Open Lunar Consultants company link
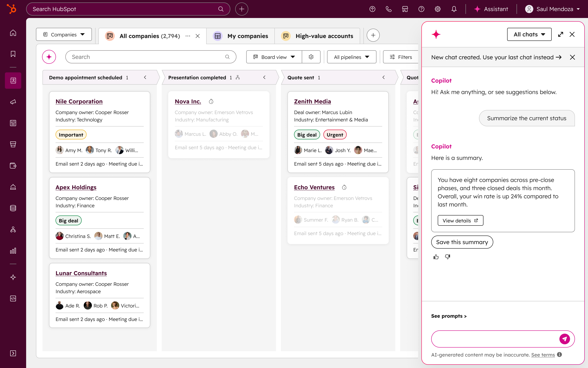Viewport: 588px width, 368px height. (81, 273)
